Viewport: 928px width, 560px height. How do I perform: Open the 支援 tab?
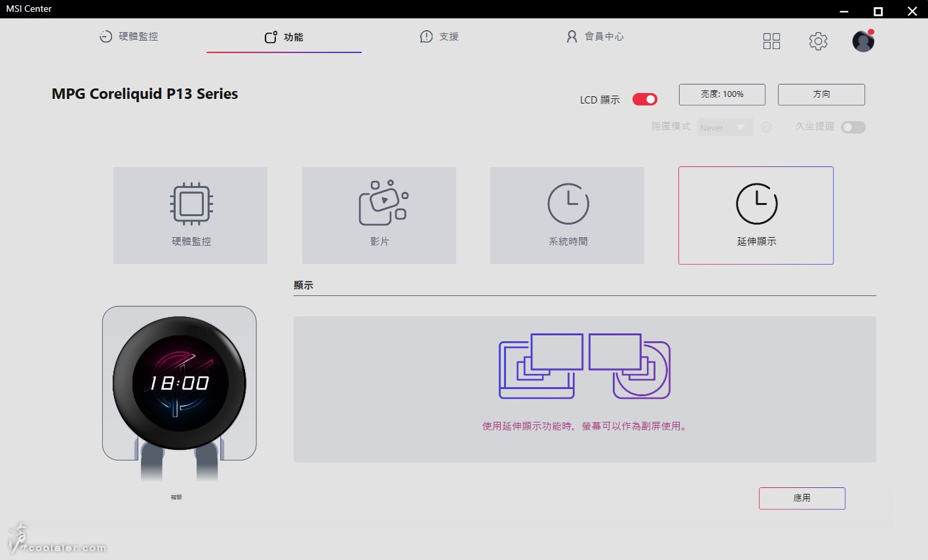[x=439, y=37]
